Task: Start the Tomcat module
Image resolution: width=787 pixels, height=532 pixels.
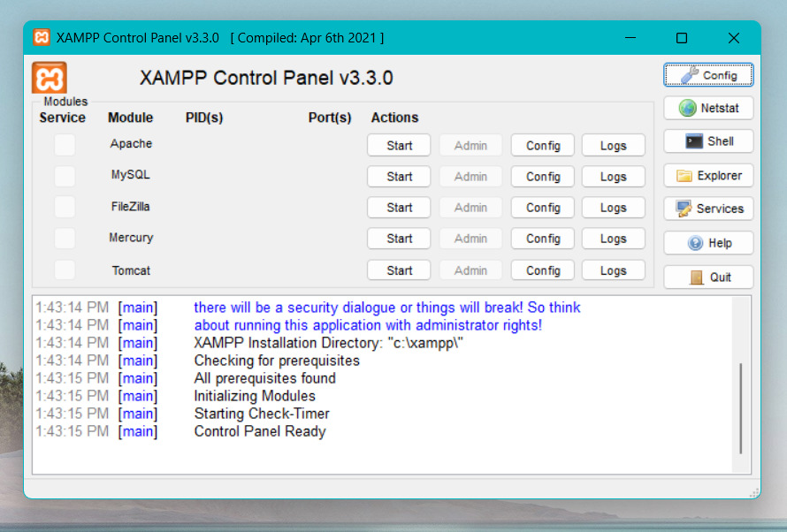Action: pos(399,270)
